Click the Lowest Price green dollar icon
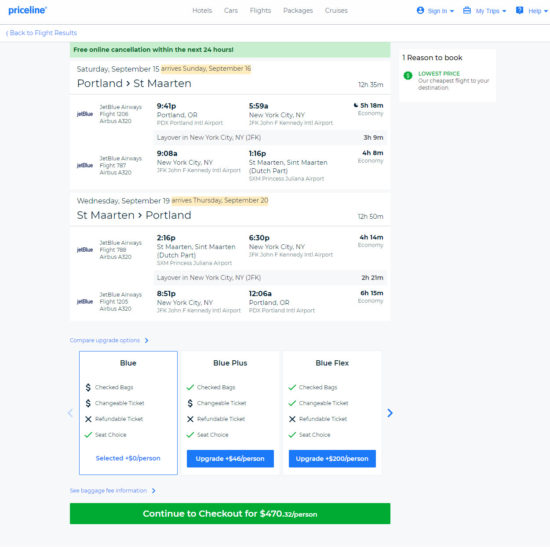The width and height of the screenshot is (550, 547). pos(408,75)
